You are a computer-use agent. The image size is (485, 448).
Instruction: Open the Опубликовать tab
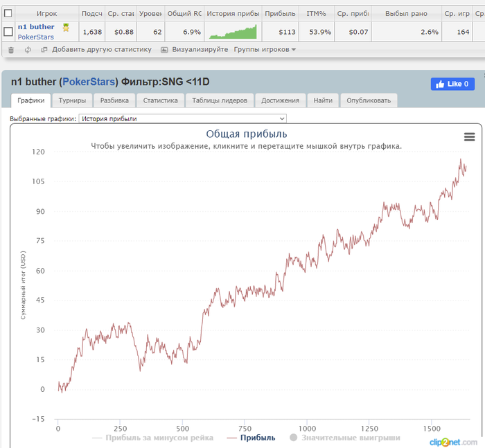click(x=369, y=100)
